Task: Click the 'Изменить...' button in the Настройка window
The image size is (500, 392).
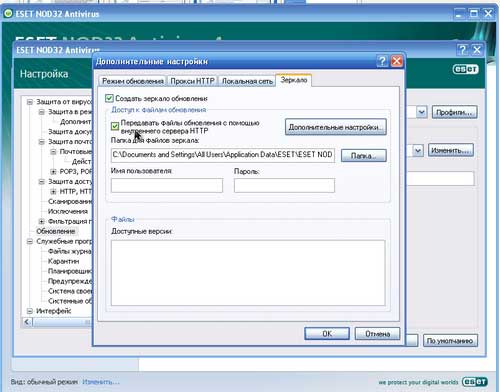Action: coord(451,150)
